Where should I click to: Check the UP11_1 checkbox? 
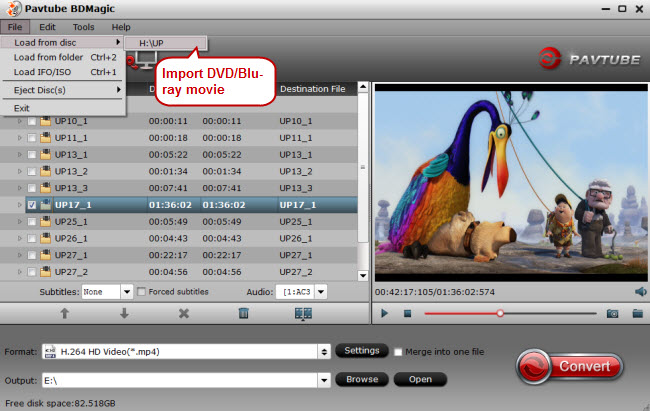click(x=32, y=138)
